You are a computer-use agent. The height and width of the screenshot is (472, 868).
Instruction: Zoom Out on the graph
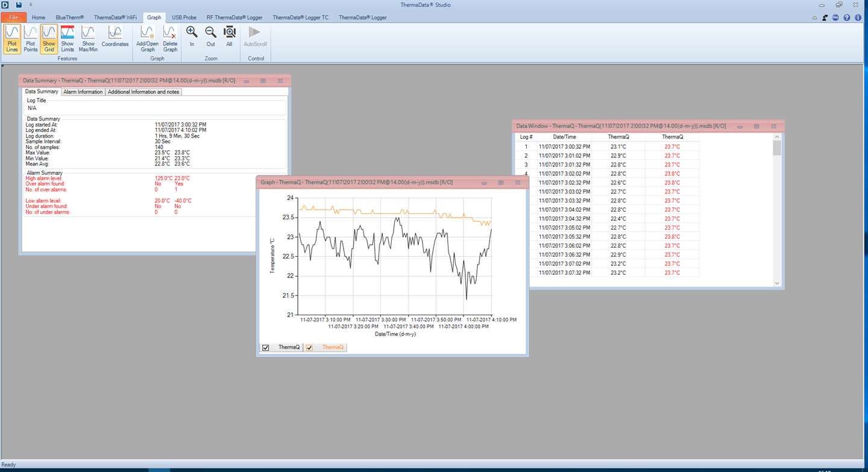pyautogui.click(x=210, y=36)
